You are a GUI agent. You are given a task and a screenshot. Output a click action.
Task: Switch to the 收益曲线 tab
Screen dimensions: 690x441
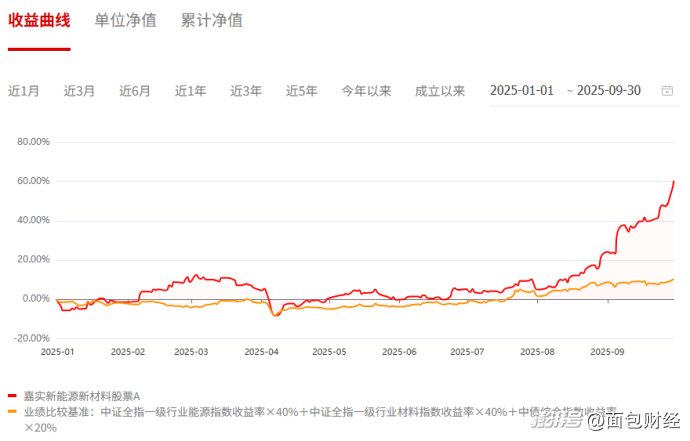(x=39, y=20)
